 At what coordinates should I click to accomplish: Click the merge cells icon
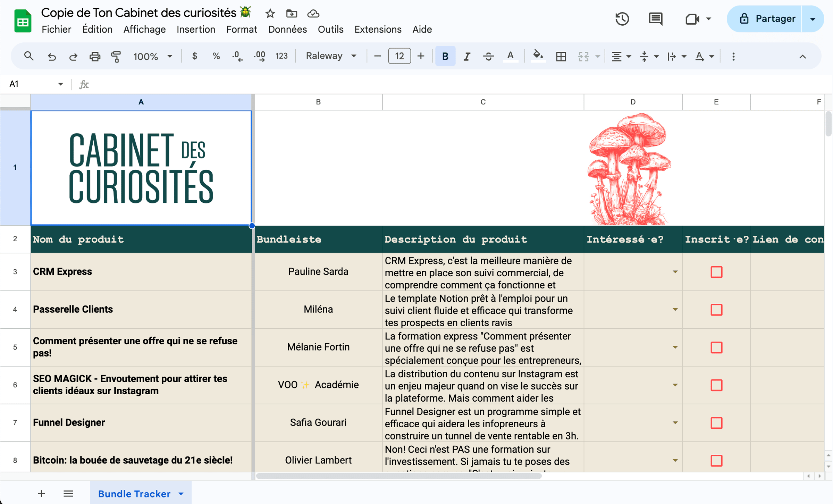click(x=583, y=56)
